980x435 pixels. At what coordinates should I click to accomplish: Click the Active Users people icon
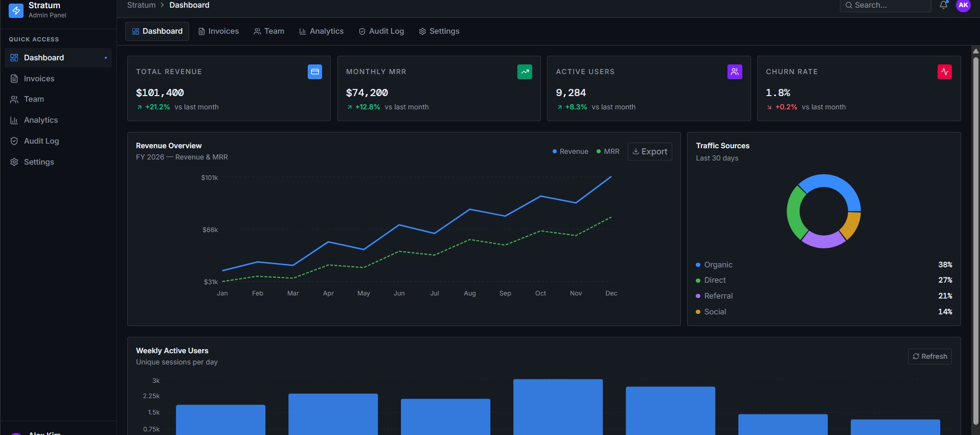point(735,72)
